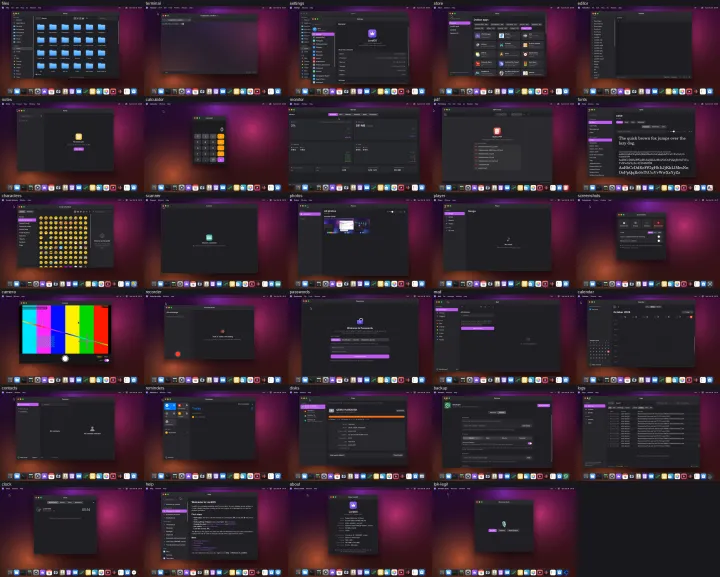720x577 pixels.
Task: Select the highlighted item in the player sidebar
Action: click(x=454, y=214)
